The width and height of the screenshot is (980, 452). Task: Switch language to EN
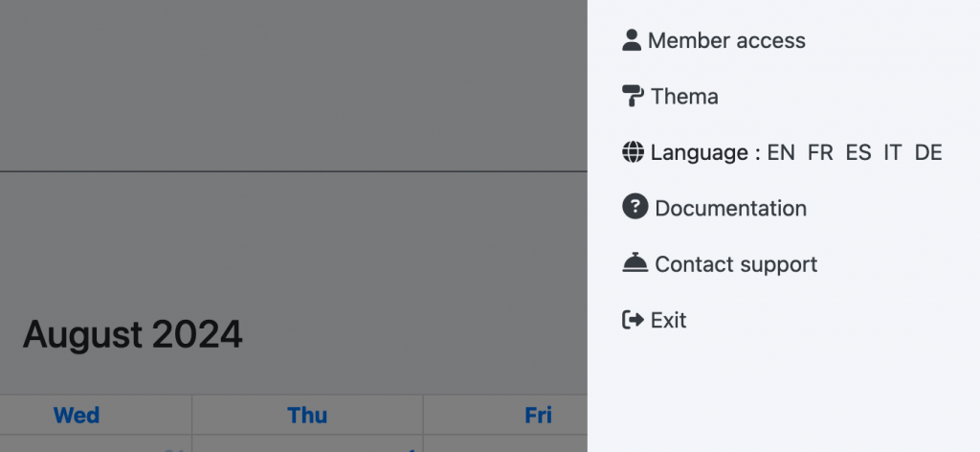tap(781, 152)
